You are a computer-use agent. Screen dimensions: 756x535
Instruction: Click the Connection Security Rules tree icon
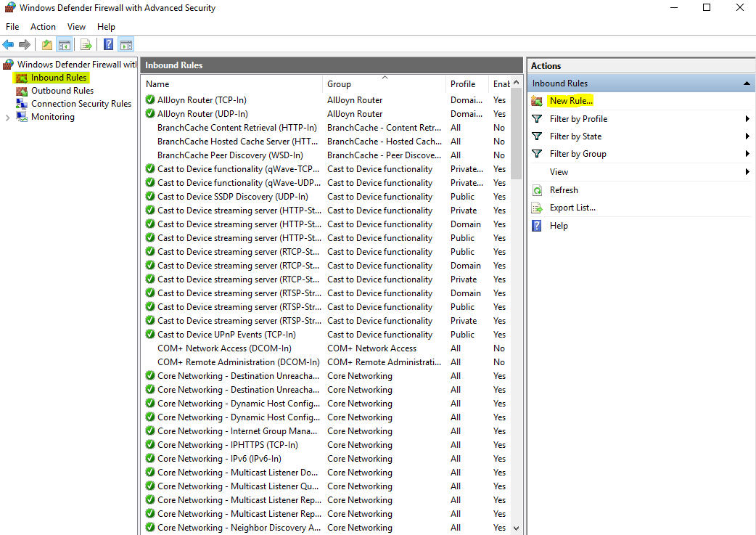click(22, 104)
